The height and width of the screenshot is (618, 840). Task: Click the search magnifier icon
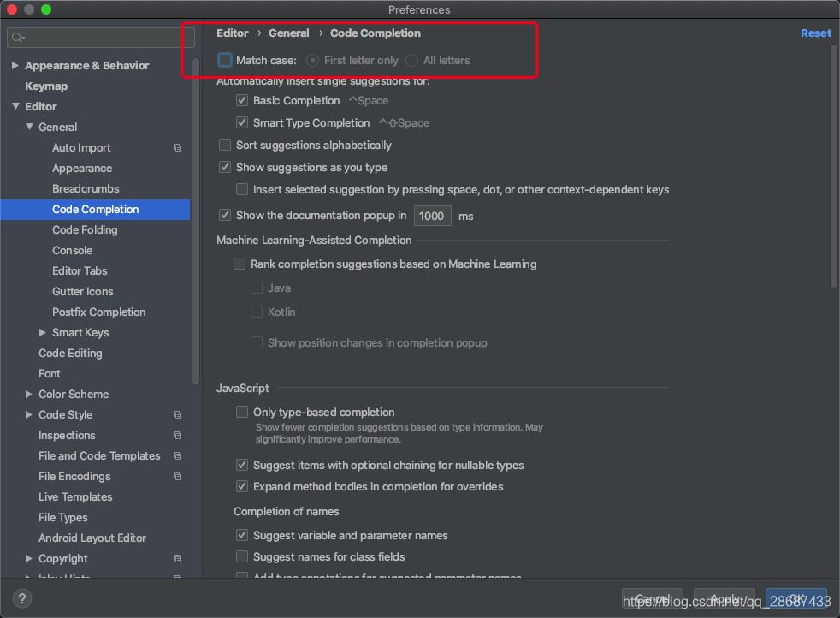(18, 38)
